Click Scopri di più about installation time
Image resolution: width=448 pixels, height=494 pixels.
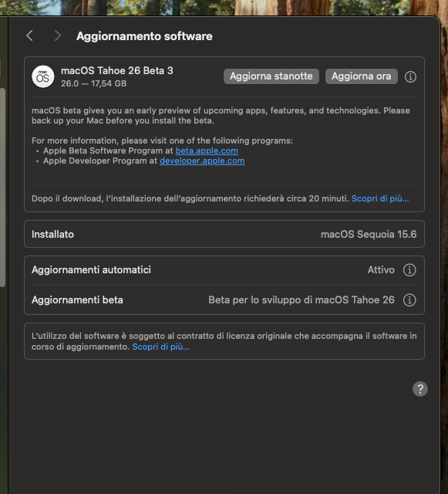pos(380,198)
